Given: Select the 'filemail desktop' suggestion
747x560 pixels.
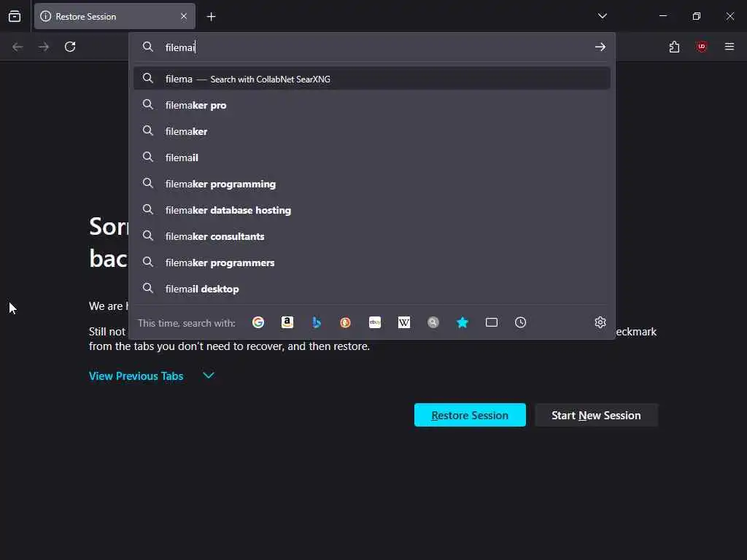Looking at the screenshot, I should [x=371, y=289].
